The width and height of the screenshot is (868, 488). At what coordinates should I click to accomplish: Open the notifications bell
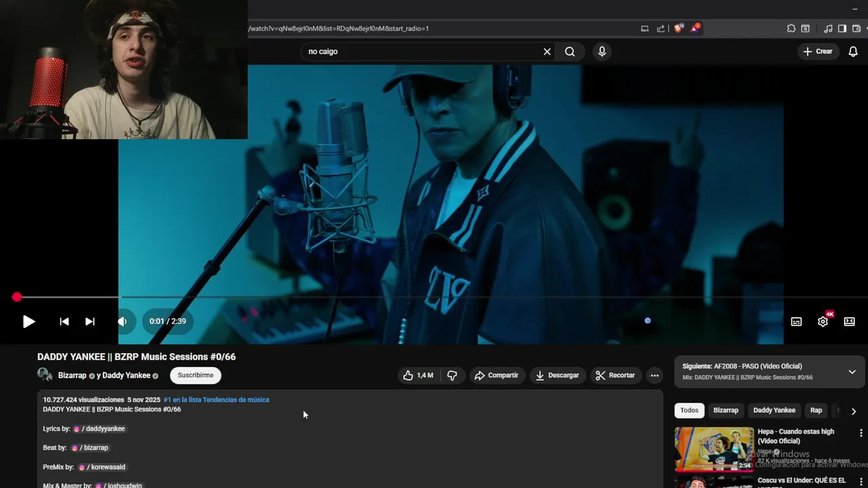853,52
